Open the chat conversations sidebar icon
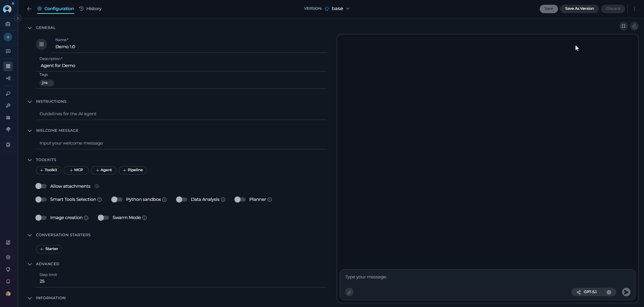The image size is (644, 307). pyautogui.click(x=8, y=51)
